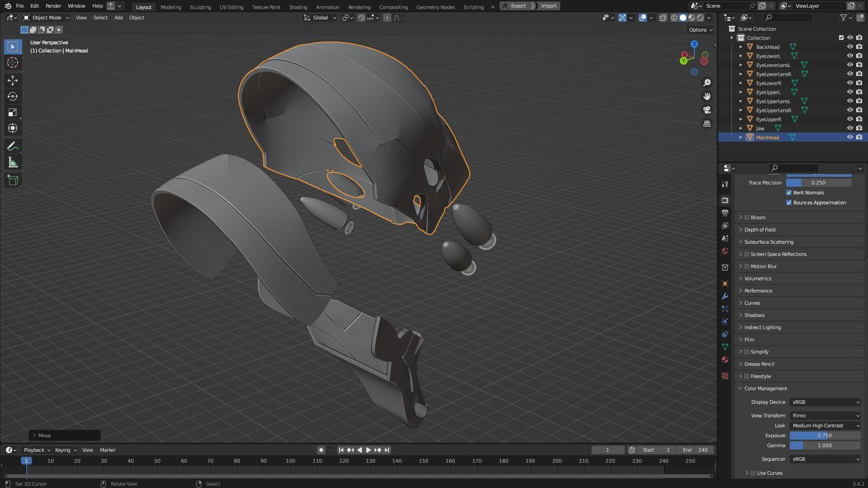Toggle camera view icon in viewport
This screenshot has width=868, height=488.
pos(707,110)
